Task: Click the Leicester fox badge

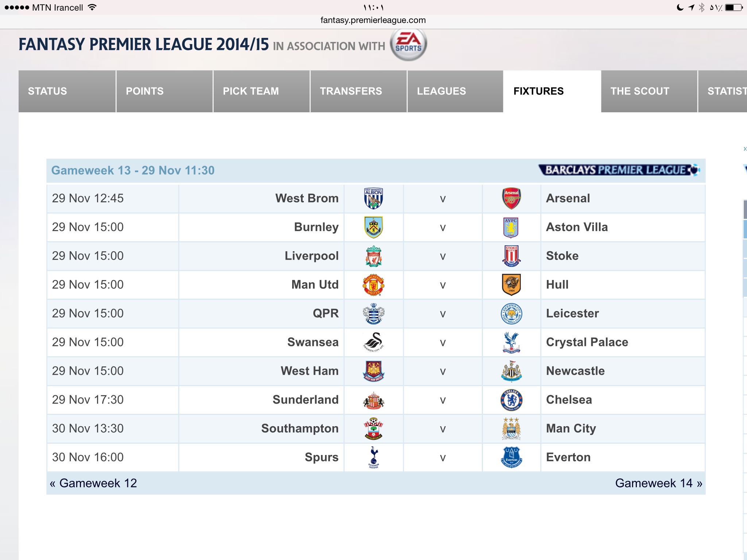Action: 511,314
